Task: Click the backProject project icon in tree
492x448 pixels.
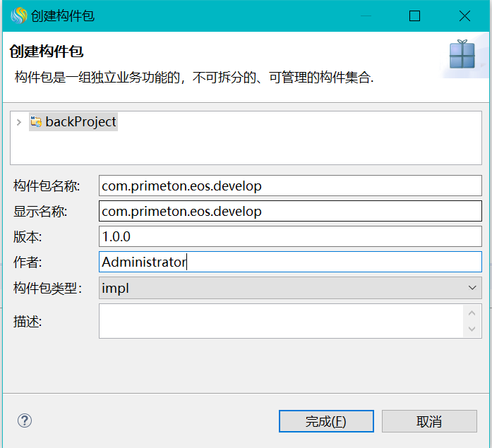Action: [x=35, y=122]
